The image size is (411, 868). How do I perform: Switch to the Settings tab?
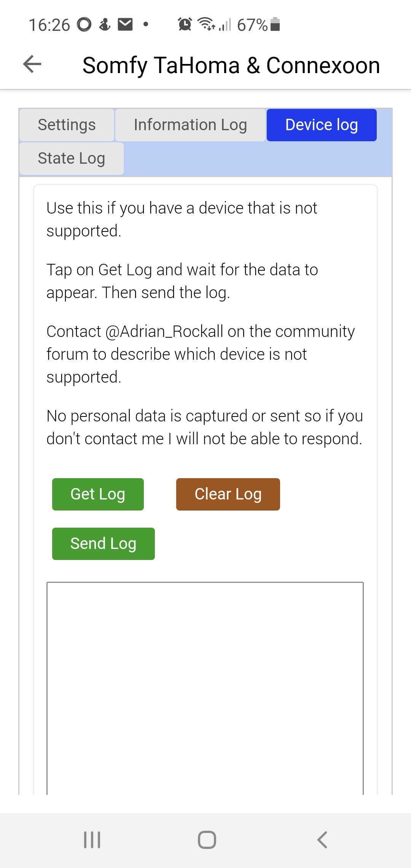(67, 125)
